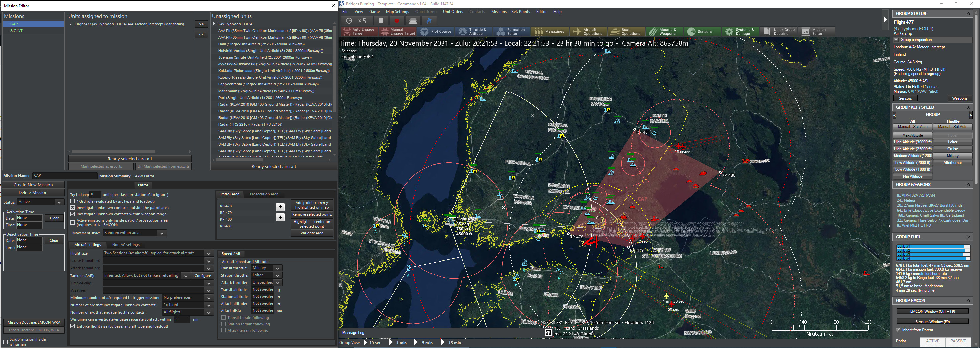This screenshot has height=348, width=980.
Task: Click the Plot Course toolbar button
Action: coord(436,32)
